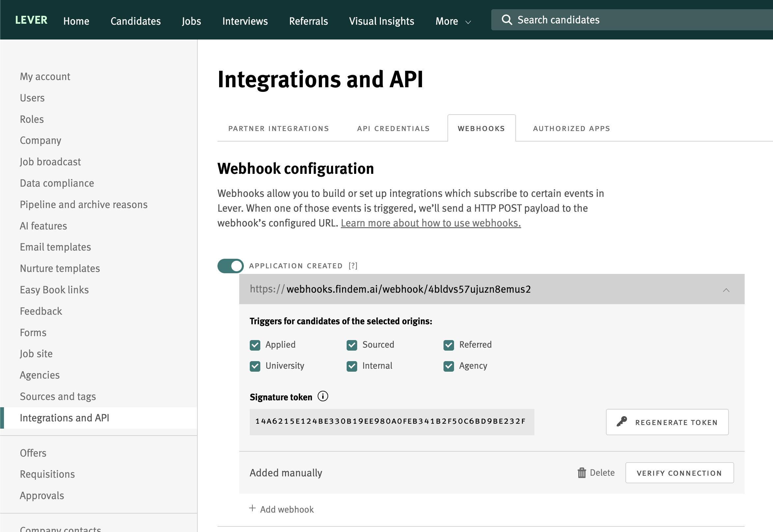Screen dimensions: 773x532
Task: Open Visual Insights in top navigation
Action: [x=382, y=21]
